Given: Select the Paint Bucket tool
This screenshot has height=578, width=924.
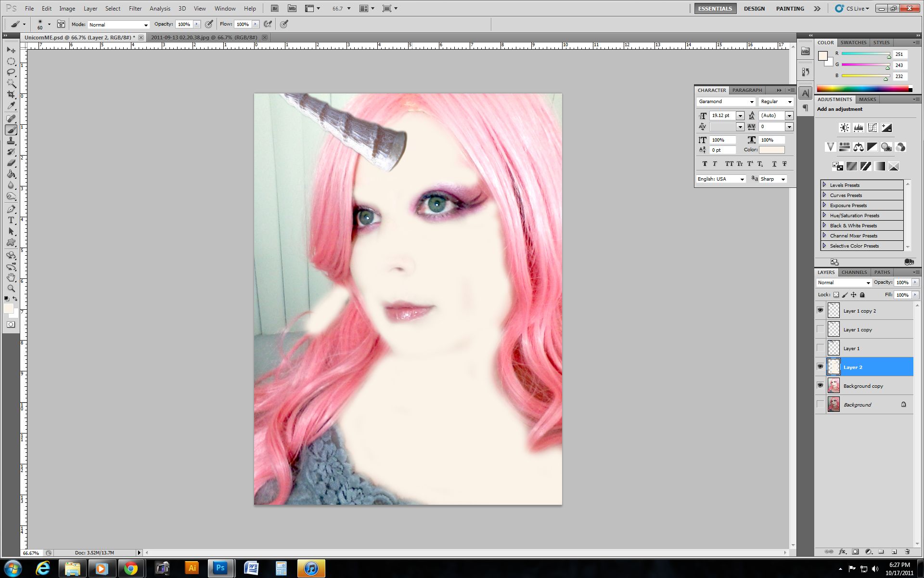Looking at the screenshot, I should [x=11, y=174].
